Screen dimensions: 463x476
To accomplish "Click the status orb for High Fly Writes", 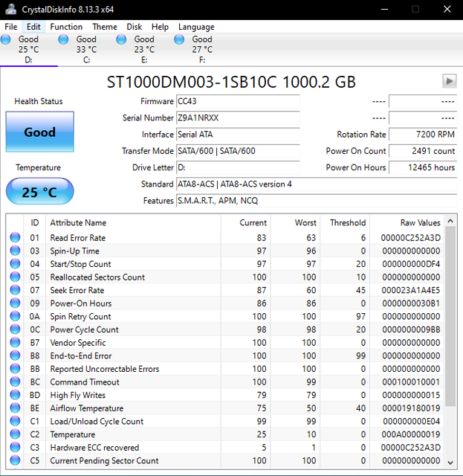I will tap(15, 395).
